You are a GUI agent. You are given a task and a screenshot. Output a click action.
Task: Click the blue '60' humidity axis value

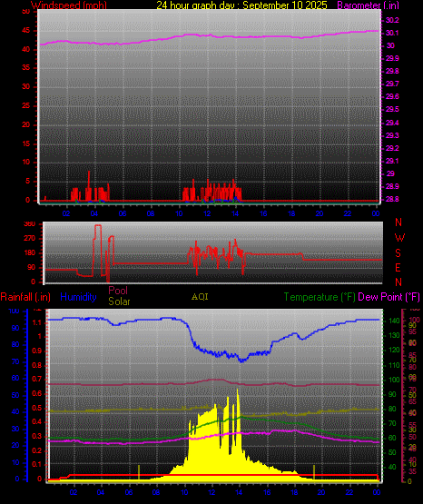15,379
